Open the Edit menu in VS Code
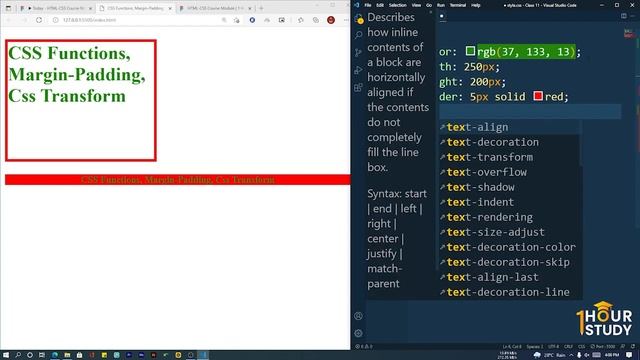 pos(380,5)
